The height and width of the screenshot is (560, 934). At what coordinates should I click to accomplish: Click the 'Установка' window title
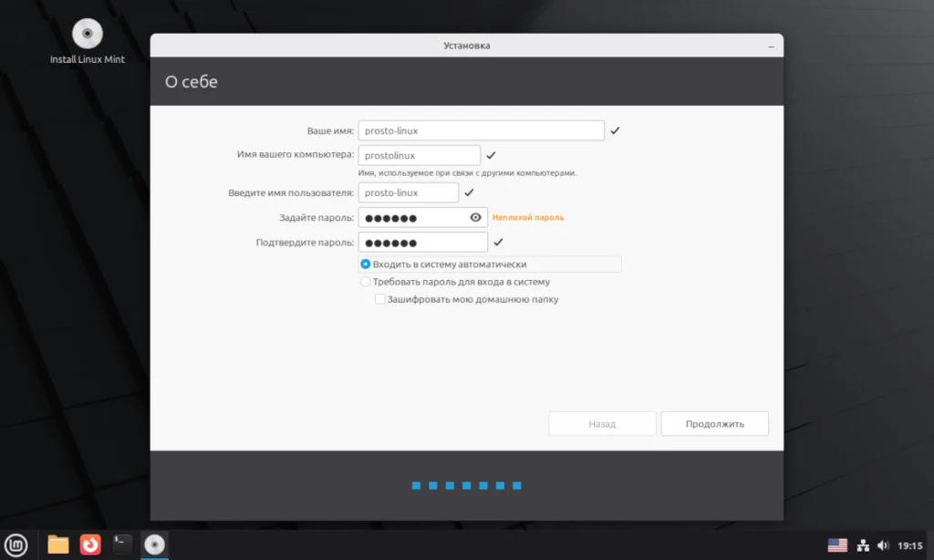tap(466, 46)
